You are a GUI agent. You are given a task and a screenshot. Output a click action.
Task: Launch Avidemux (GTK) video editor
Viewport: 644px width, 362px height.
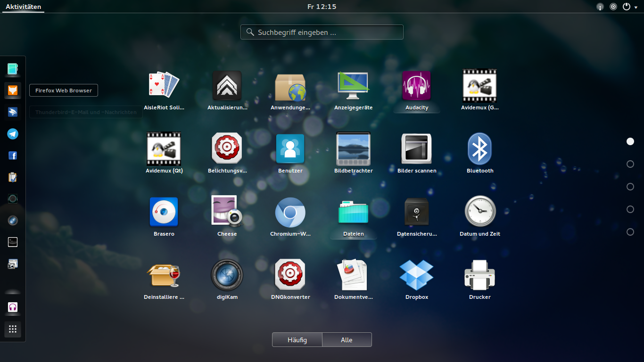click(480, 86)
